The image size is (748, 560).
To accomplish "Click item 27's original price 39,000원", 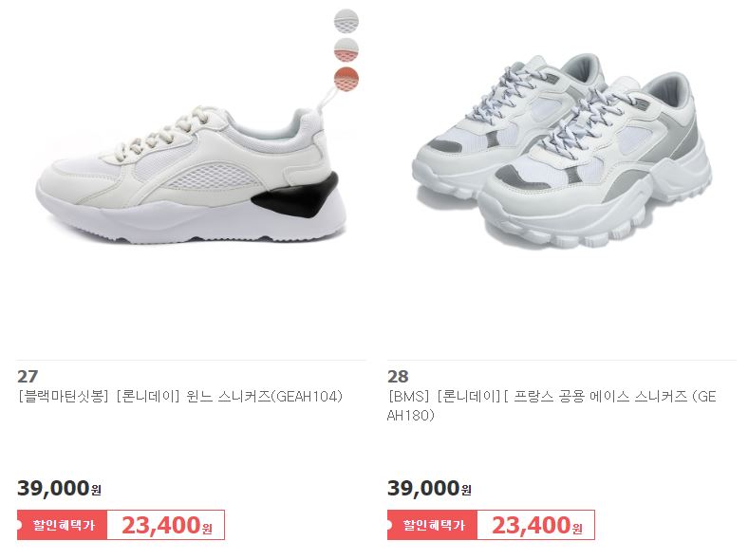I will pyautogui.click(x=59, y=488).
